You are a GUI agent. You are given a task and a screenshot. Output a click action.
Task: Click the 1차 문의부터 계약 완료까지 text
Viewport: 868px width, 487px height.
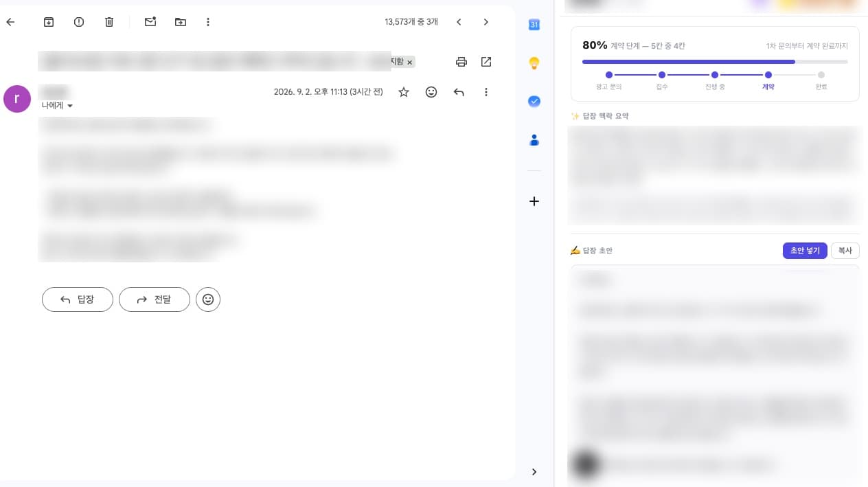(807, 46)
